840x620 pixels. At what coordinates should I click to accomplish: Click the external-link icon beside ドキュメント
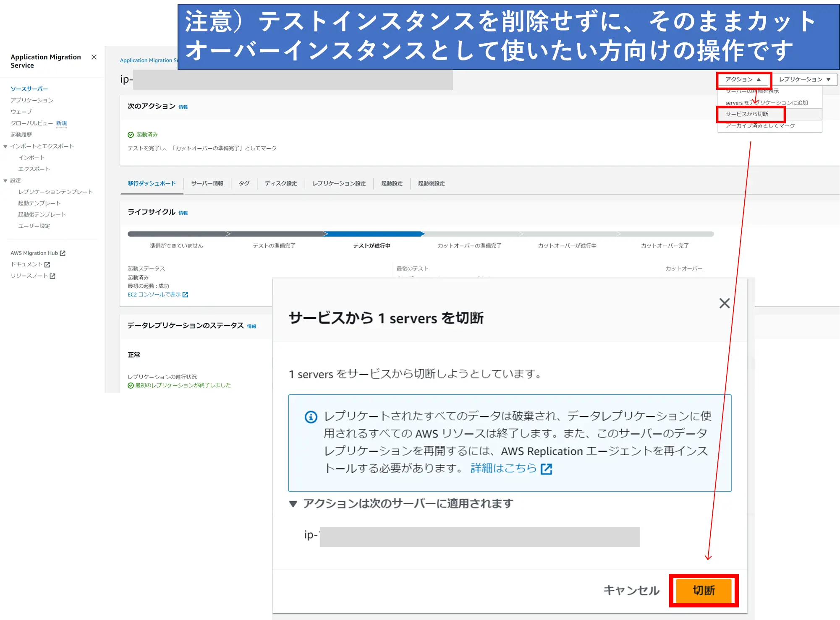(x=47, y=265)
